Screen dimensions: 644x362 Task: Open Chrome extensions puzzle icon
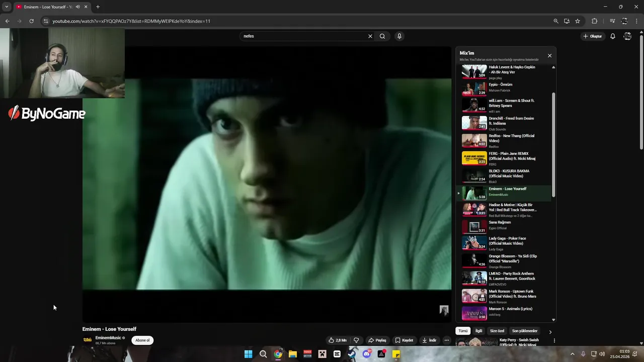(595, 21)
